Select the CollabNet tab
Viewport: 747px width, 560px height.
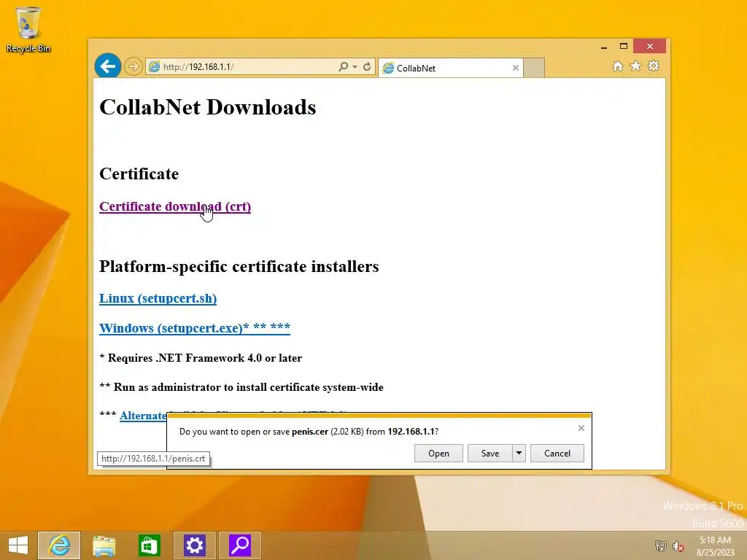[450, 68]
